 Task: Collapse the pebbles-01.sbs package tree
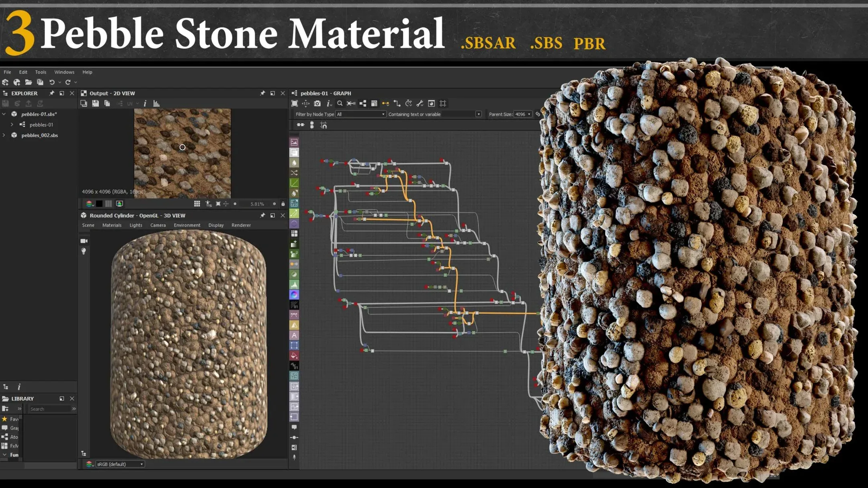coord(4,114)
